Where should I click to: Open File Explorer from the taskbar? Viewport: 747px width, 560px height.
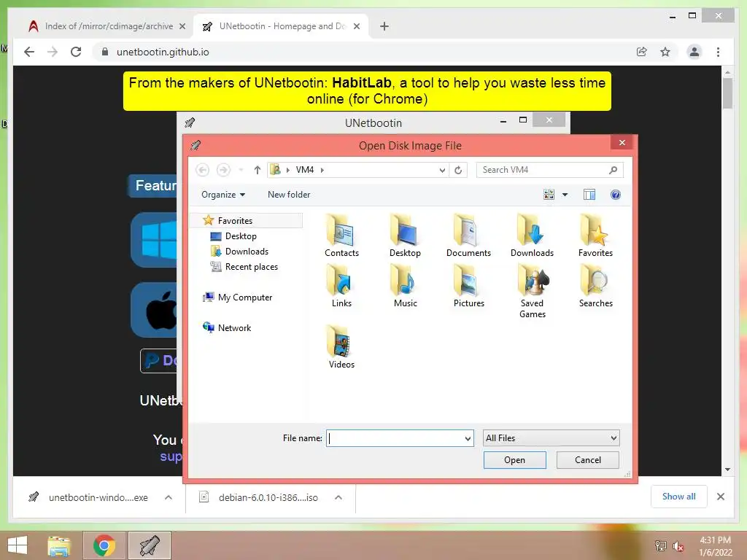click(59, 545)
